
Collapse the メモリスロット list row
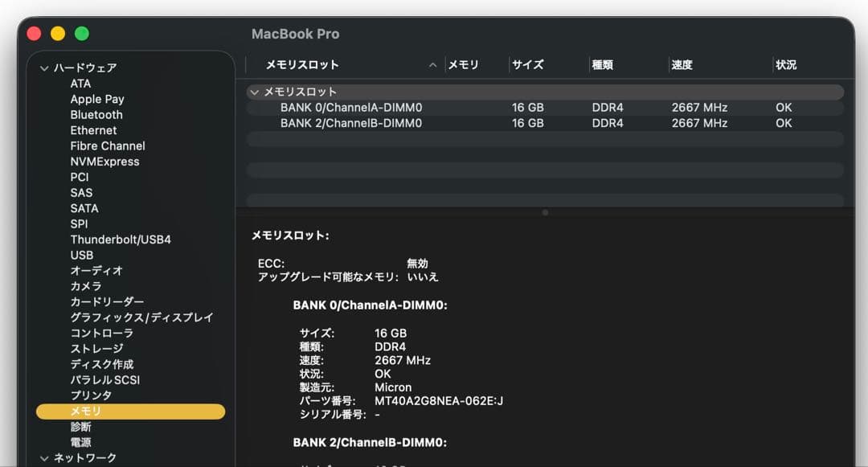[x=255, y=92]
